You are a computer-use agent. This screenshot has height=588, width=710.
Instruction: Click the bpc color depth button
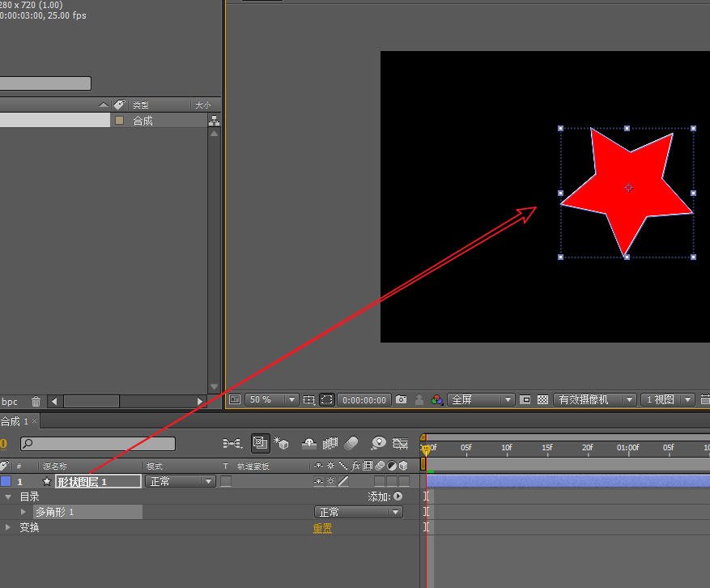click(10, 402)
